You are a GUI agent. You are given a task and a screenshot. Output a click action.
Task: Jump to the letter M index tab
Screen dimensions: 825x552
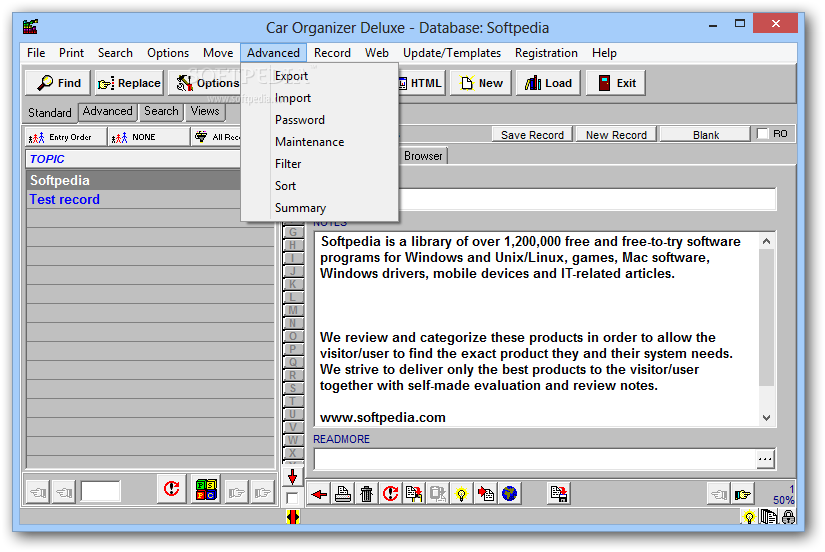pos(293,310)
